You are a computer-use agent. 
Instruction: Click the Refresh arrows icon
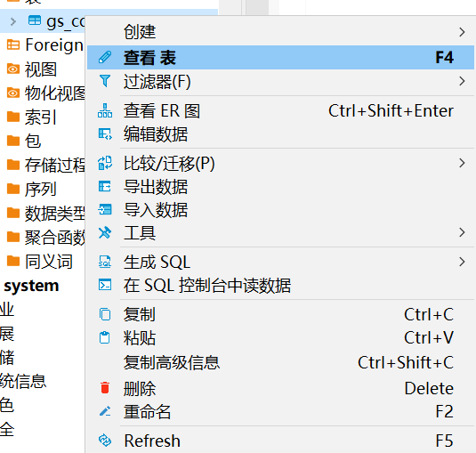(105, 441)
